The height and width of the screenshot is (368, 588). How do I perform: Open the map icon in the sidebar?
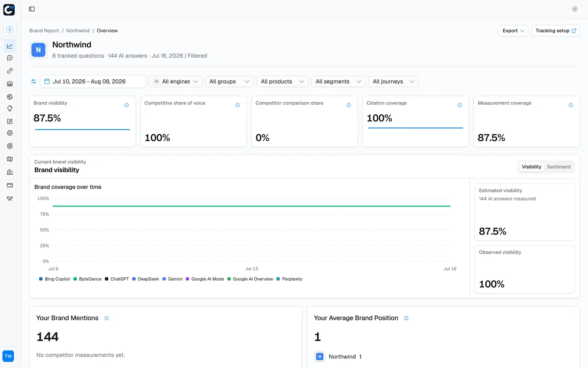(x=10, y=159)
